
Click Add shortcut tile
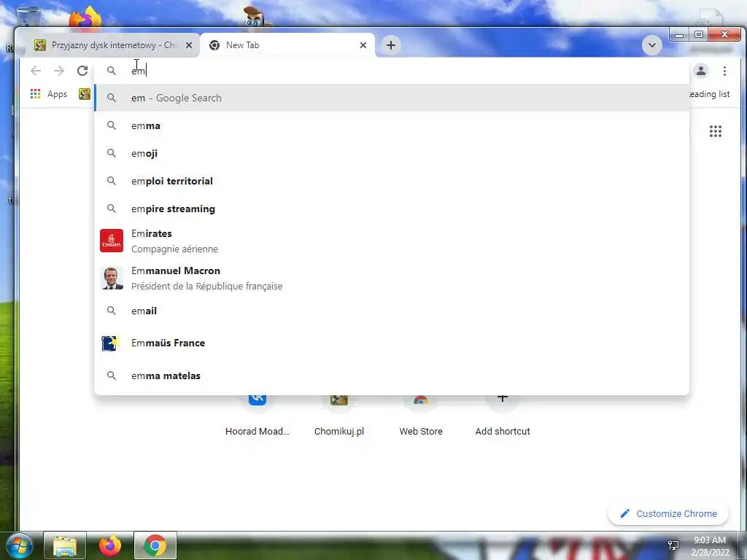tap(503, 414)
